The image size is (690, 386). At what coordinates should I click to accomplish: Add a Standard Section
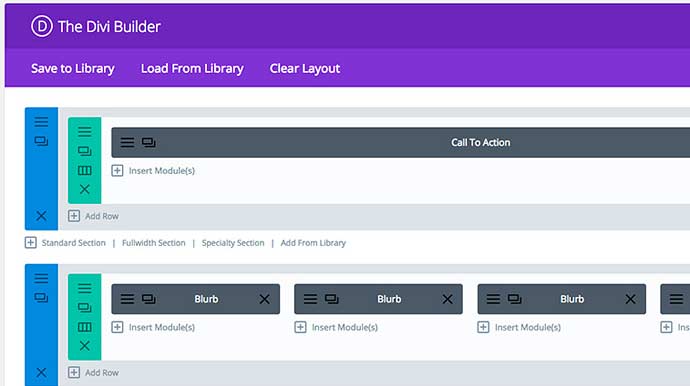(x=73, y=243)
